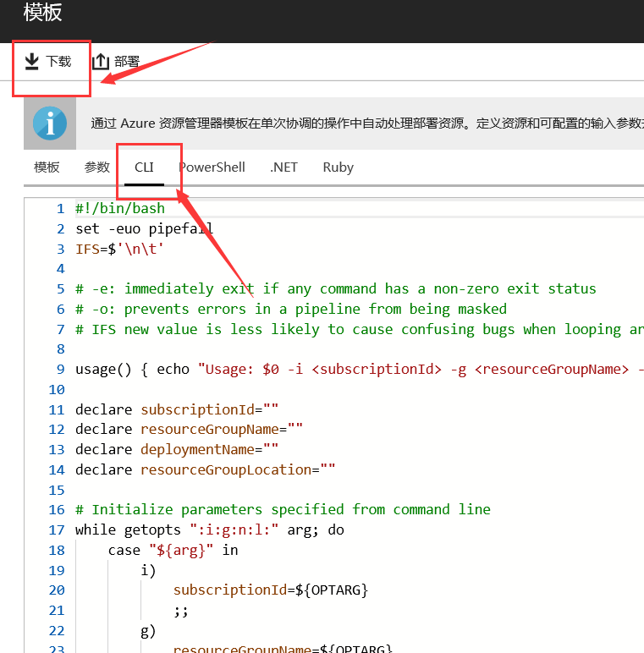Open the 参数 tab

[97, 167]
